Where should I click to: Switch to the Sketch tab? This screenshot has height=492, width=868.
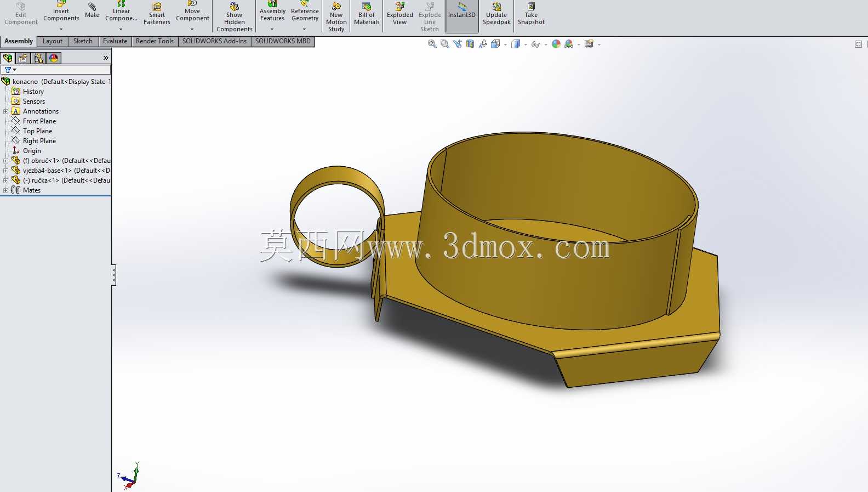coord(83,41)
